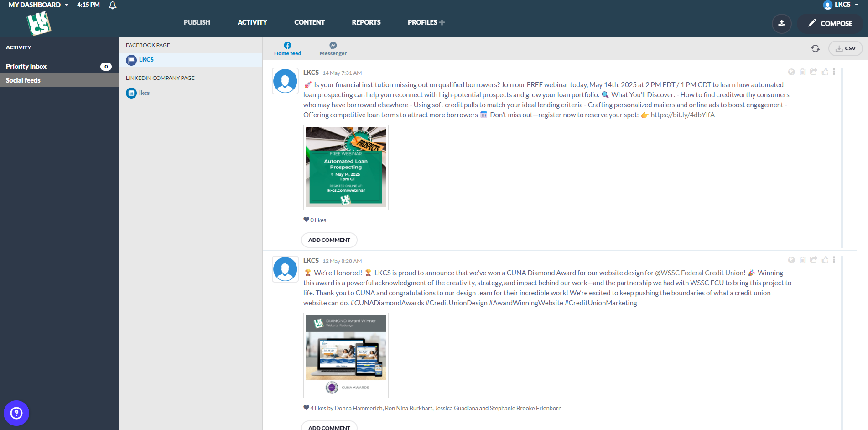The width and height of the screenshot is (868, 430).
Task: Like the 14 May webinar post
Action: 825,72
